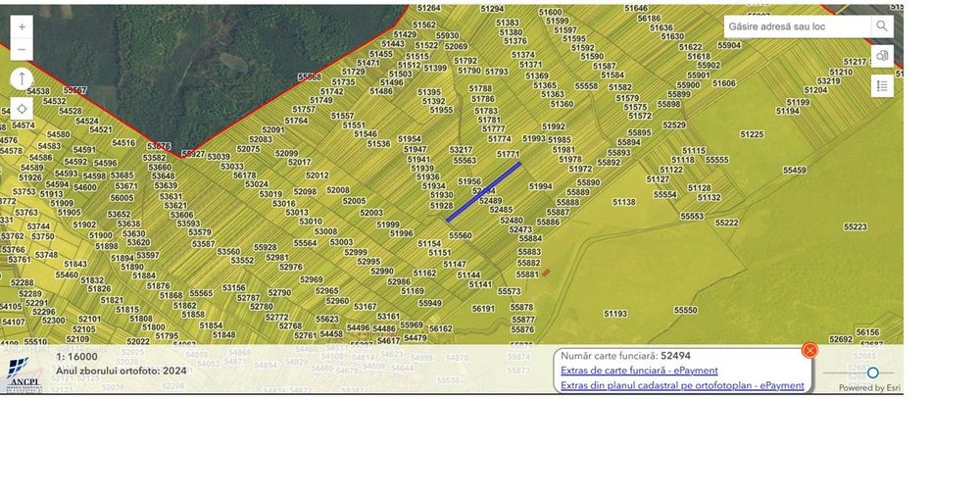Select parcel label 51294

[493, 9]
